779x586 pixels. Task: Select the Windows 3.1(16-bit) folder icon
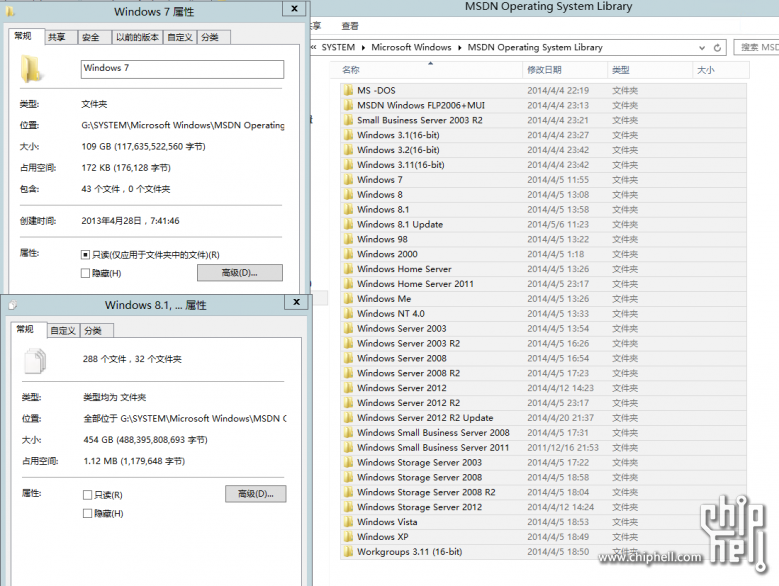[x=348, y=135]
